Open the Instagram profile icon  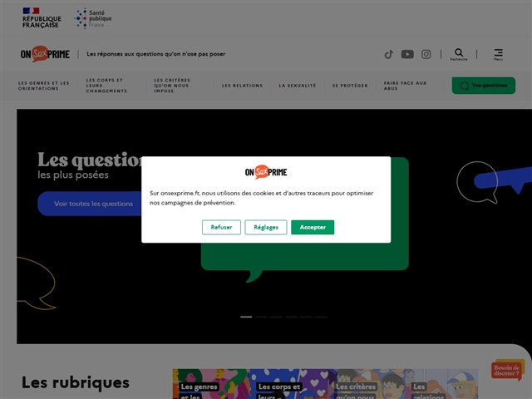point(426,54)
